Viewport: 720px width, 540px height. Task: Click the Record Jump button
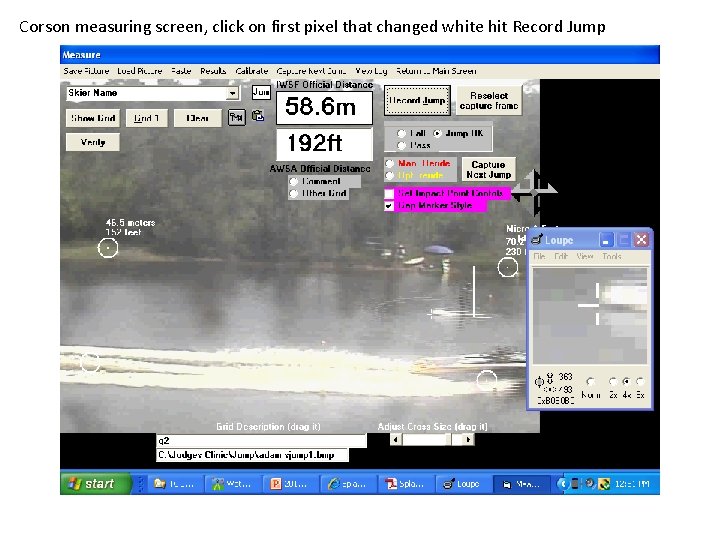[417, 101]
